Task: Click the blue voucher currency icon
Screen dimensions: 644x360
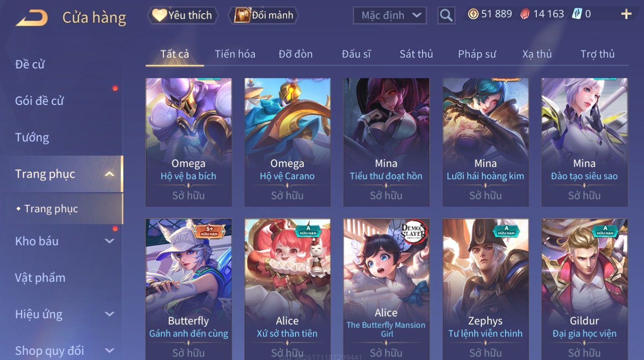Action: click(577, 14)
